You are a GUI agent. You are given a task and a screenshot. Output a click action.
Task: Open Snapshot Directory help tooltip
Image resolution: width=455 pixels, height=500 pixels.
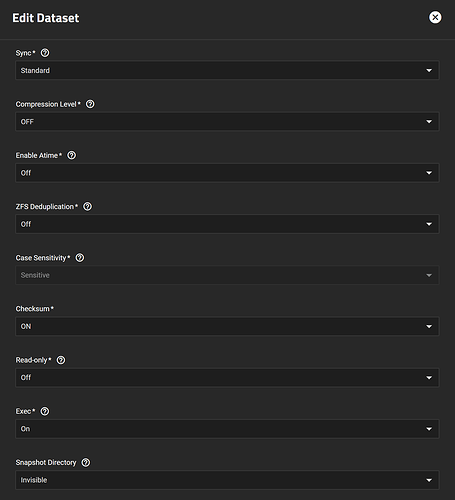coord(86,462)
